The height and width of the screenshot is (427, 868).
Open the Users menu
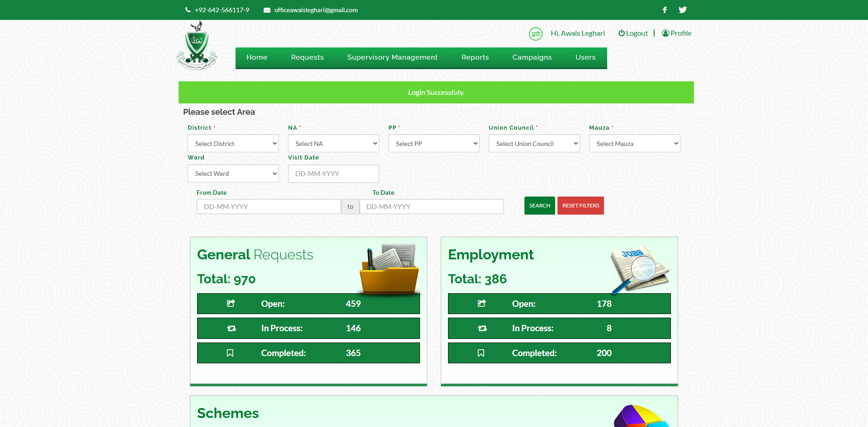[585, 57]
